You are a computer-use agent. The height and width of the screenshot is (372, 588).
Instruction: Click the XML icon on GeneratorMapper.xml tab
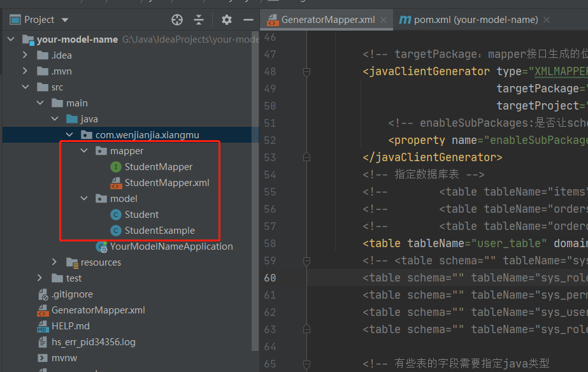point(273,20)
